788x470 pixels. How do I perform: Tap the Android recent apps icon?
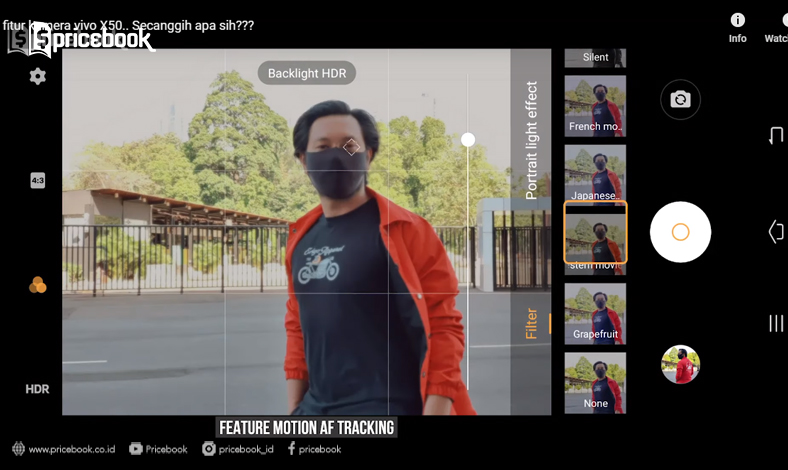click(776, 136)
